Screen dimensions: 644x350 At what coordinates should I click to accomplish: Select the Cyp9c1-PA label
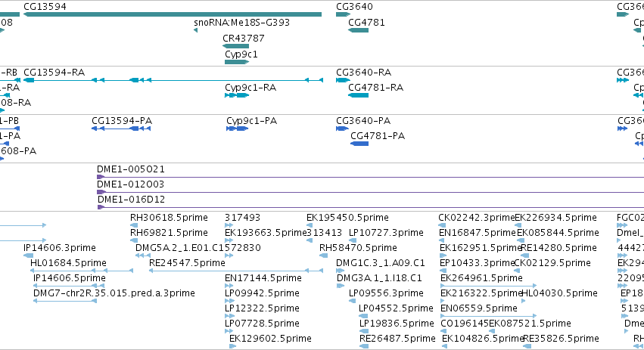tap(251, 121)
